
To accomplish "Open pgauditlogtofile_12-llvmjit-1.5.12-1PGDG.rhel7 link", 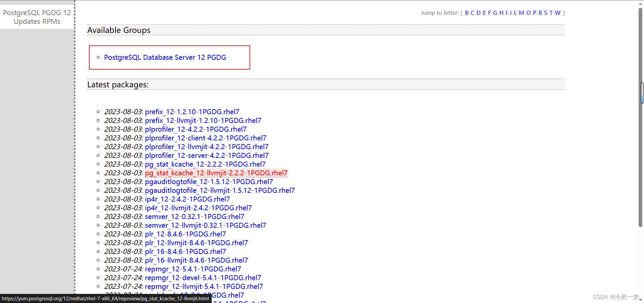I will (x=220, y=190).
